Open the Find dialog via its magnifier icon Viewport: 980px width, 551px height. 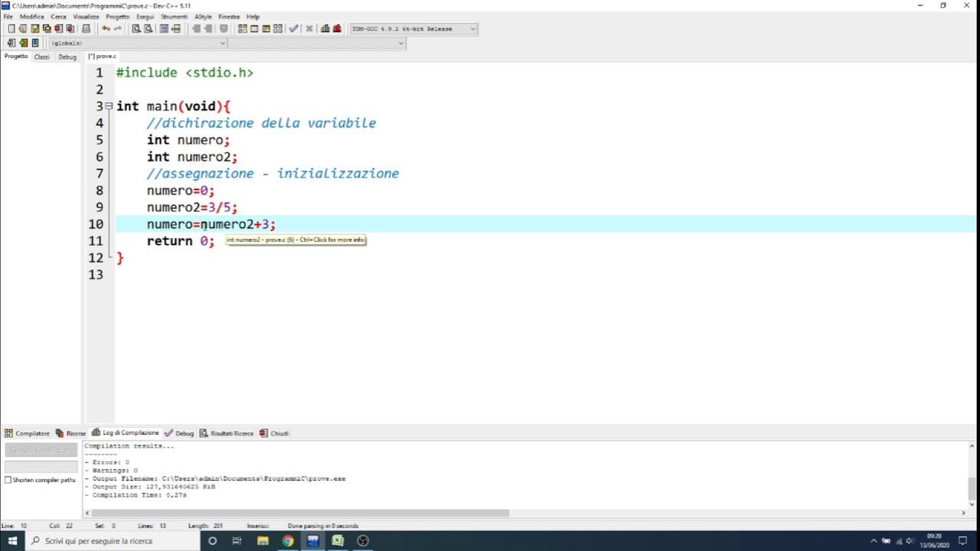(136, 29)
